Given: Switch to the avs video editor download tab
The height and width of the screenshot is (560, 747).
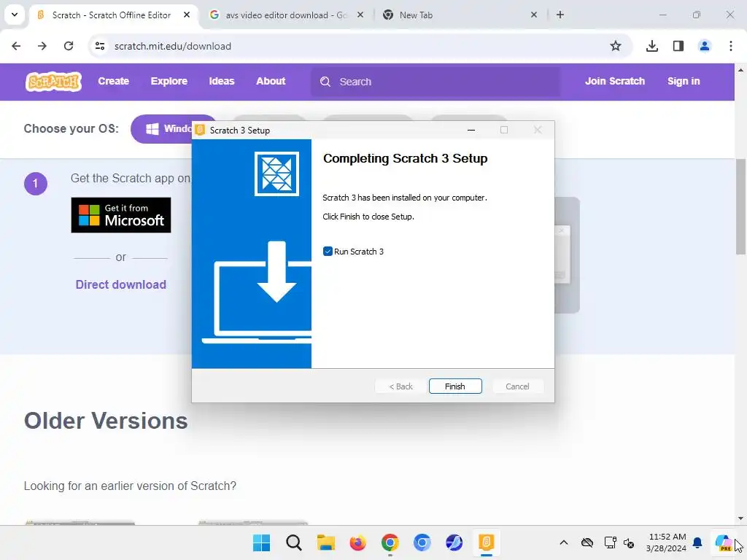Looking at the screenshot, I should tap(286, 15).
